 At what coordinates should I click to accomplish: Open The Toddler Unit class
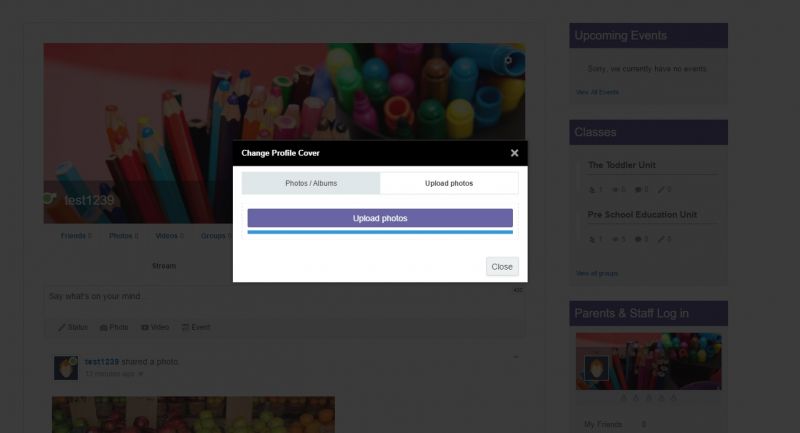(x=621, y=165)
